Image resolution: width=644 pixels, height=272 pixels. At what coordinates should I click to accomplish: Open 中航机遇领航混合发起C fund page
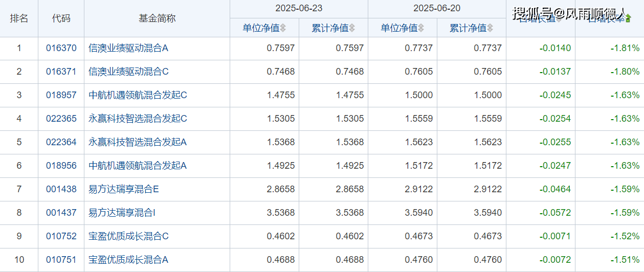(x=138, y=95)
